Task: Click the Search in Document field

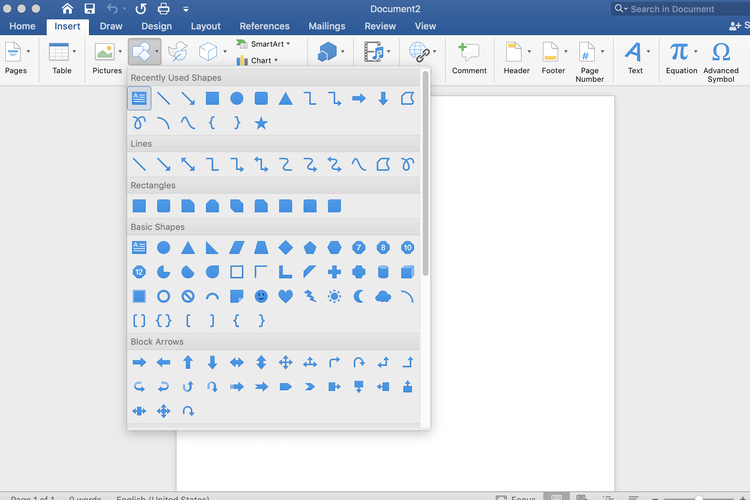Action: pyautogui.click(x=681, y=9)
